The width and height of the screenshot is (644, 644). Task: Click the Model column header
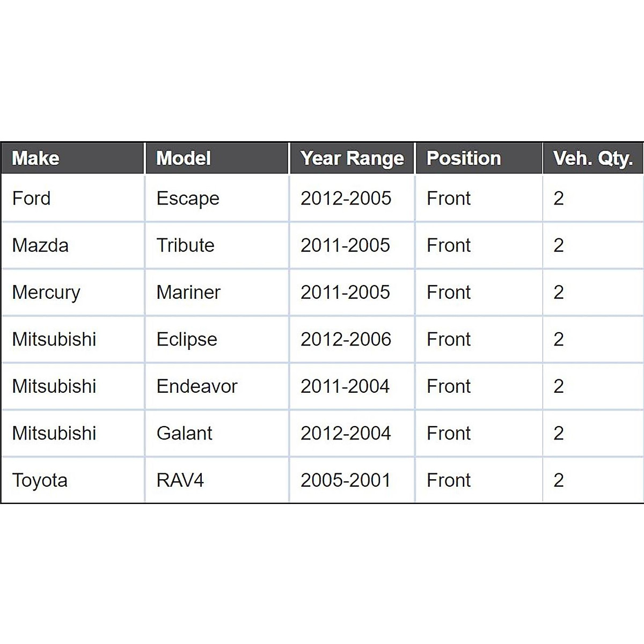tap(184, 158)
